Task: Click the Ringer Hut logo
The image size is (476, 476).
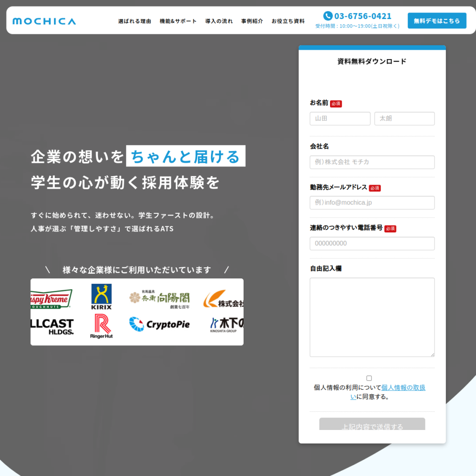Action: 101,326
